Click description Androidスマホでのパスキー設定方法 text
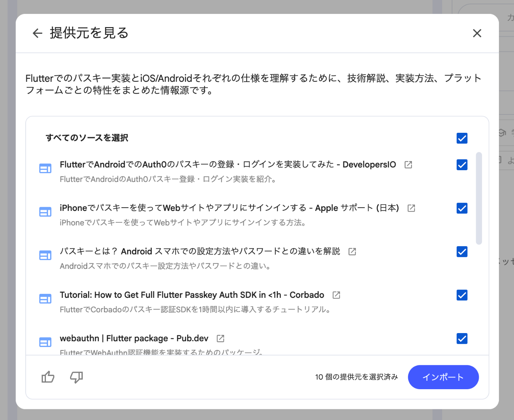The height and width of the screenshot is (420, 514). (166, 266)
